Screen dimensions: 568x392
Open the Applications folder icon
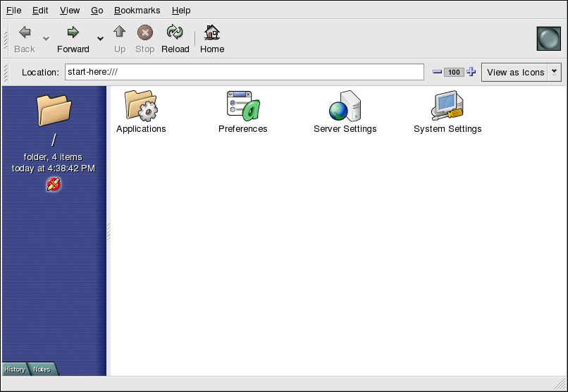pos(141,106)
